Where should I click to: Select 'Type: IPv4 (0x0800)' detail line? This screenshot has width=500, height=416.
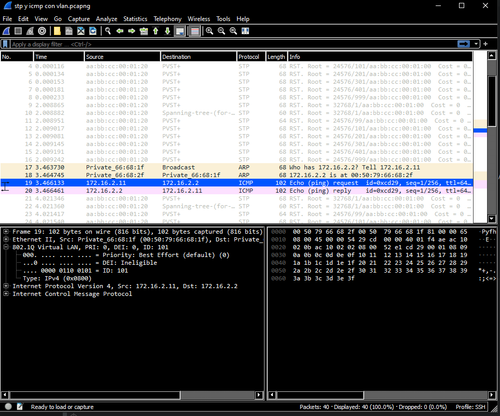(x=57, y=278)
